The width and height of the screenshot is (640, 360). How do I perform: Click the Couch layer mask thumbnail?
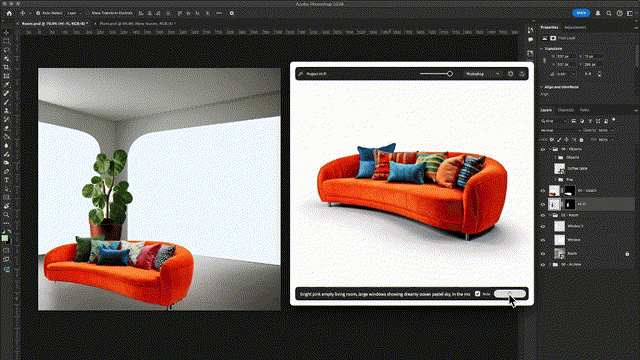point(570,191)
